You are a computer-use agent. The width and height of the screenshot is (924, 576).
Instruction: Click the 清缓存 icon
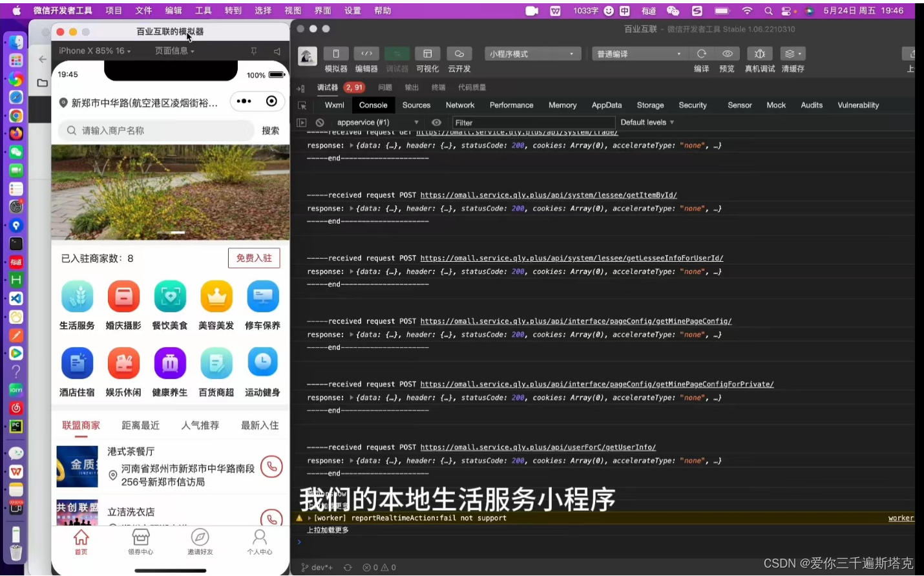(x=789, y=54)
